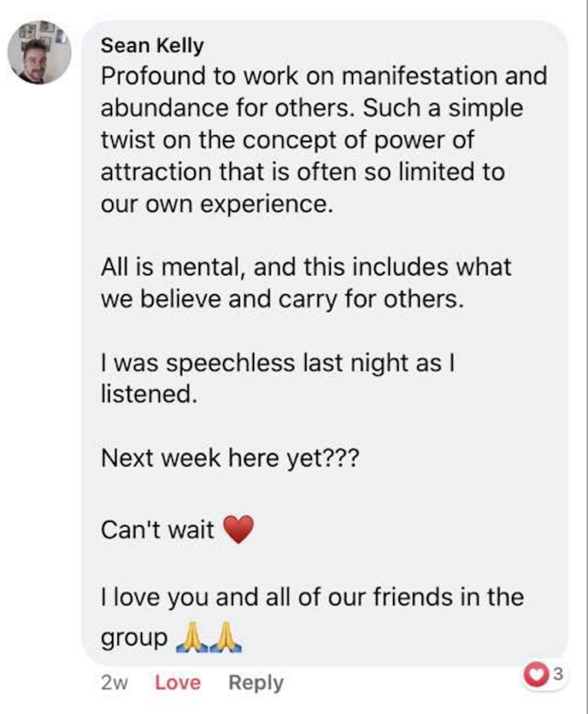Click the word "group" before the emojis
The height and width of the screenshot is (714, 588).
(134, 637)
